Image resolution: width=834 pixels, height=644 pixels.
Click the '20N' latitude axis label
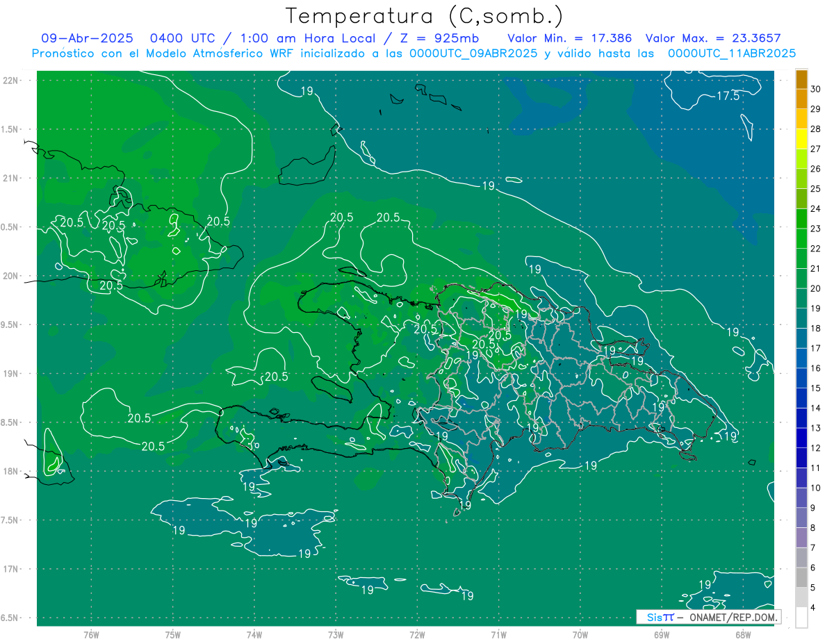pyautogui.click(x=10, y=276)
